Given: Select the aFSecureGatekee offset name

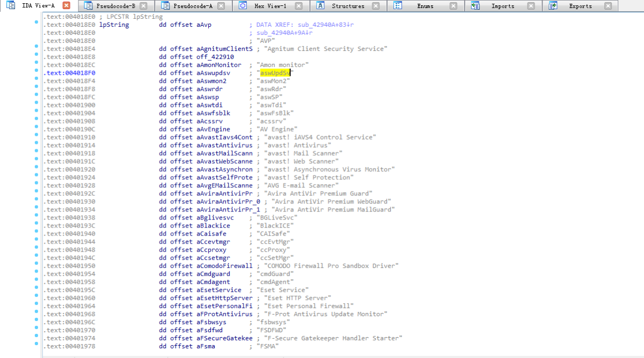Looking at the screenshot, I should [224, 339].
